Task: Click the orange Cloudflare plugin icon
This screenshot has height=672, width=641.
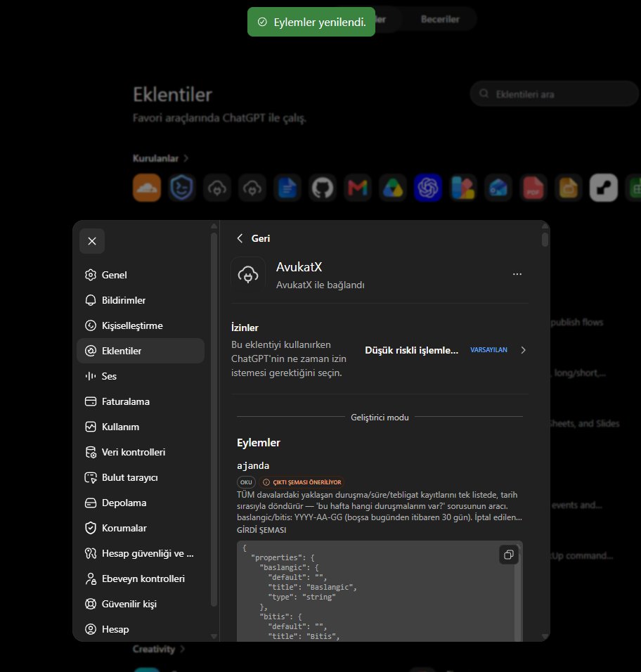Action: pyautogui.click(x=147, y=188)
